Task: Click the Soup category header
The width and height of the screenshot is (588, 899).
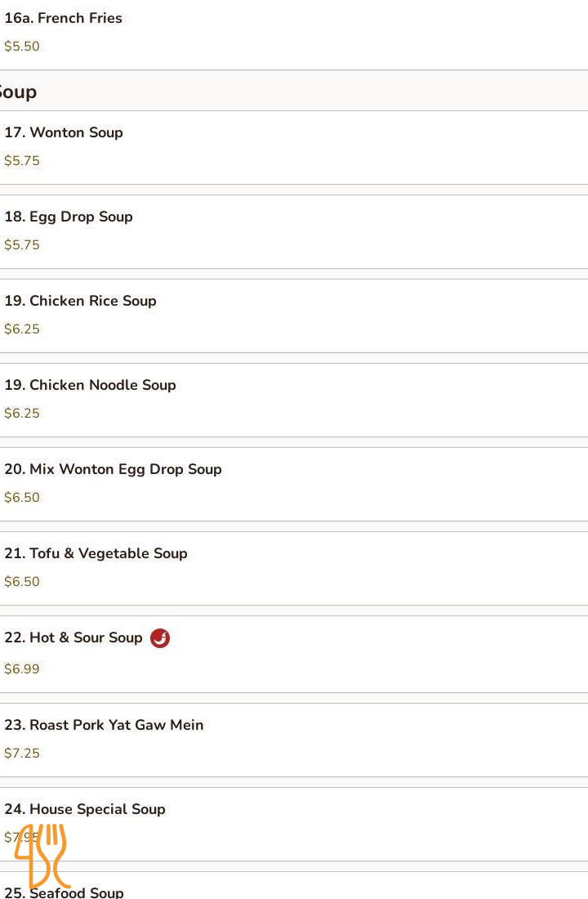Action: (18, 92)
